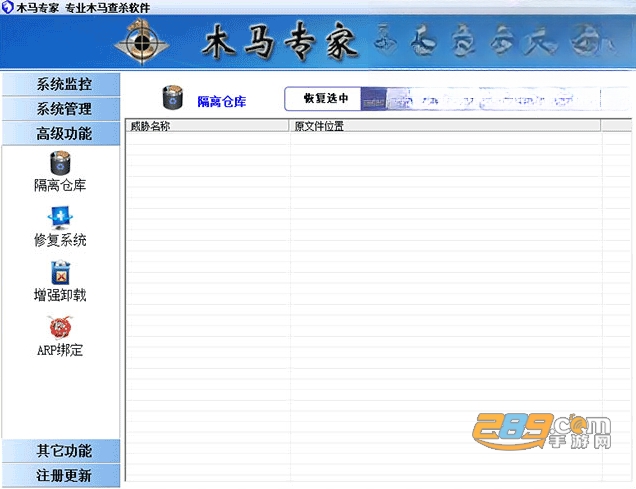
Task: Switch to 系统管理 section
Action: tap(61, 109)
